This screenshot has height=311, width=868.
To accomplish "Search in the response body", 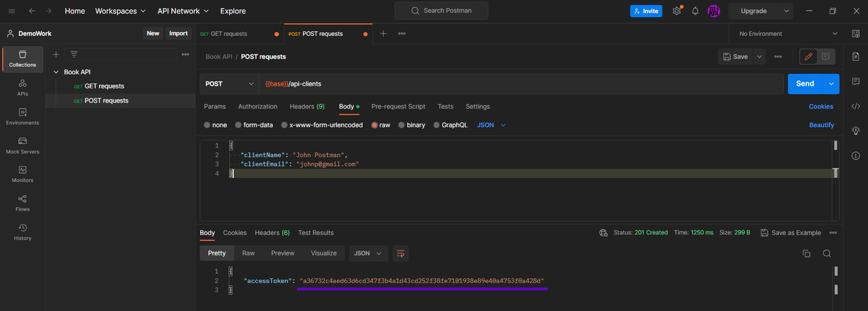I will [x=827, y=253].
